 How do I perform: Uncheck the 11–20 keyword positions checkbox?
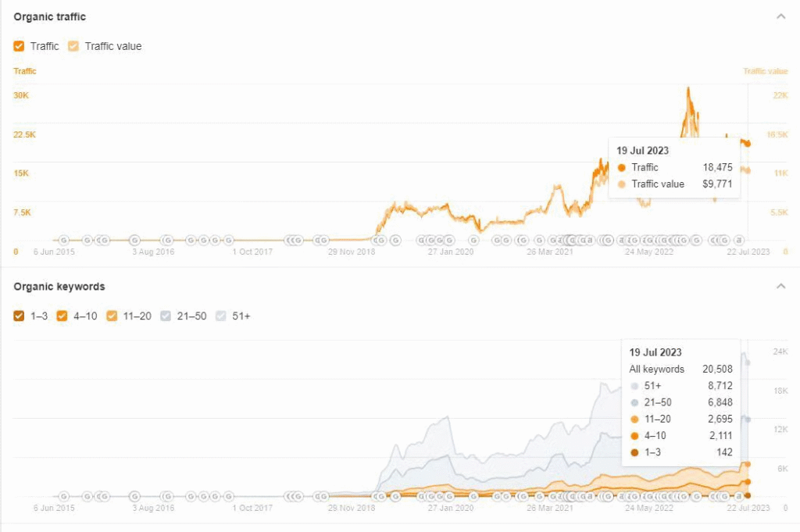pos(112,316)
